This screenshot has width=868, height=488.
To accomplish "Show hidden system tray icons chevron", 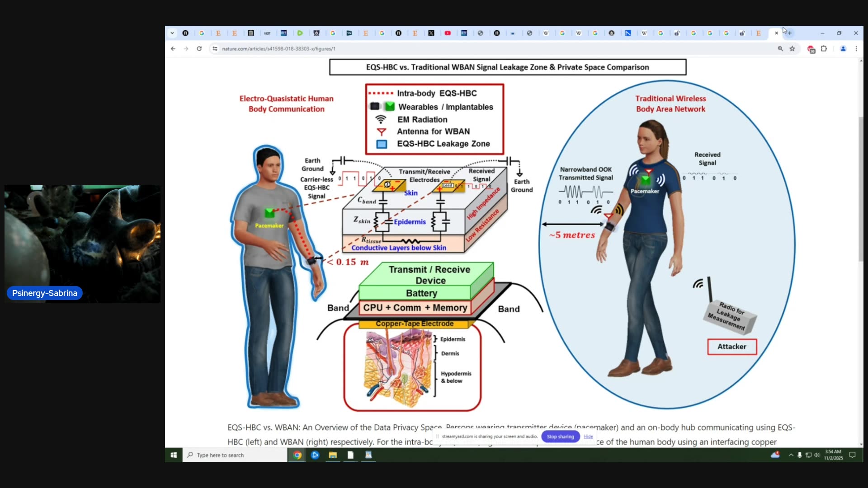I will [x=791, y=455].
